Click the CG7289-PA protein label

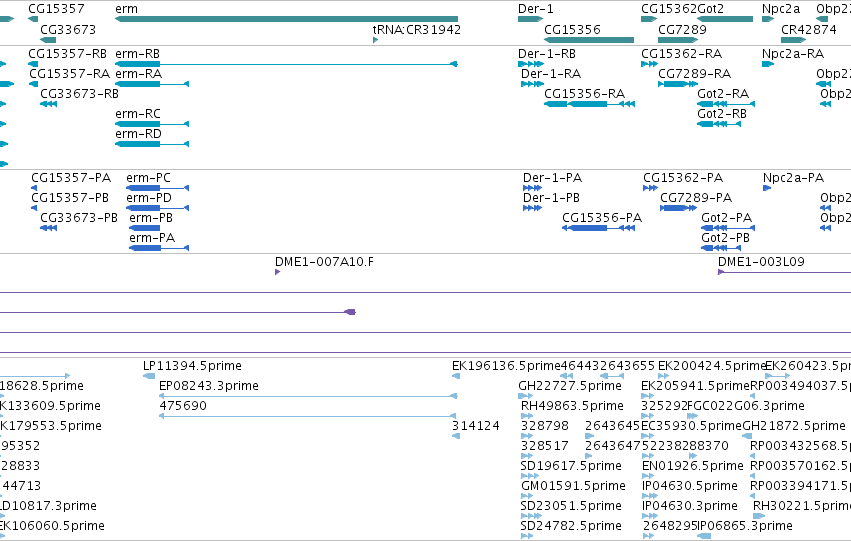coord(696,198)
